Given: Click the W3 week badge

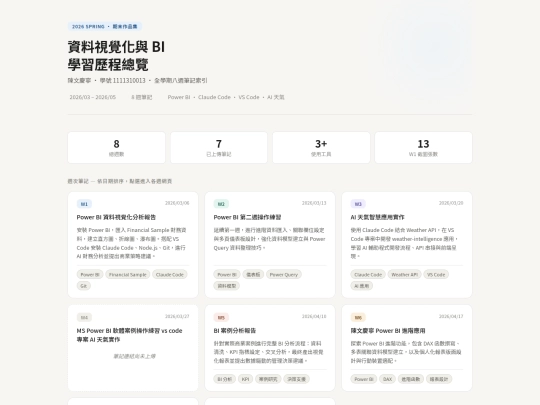Looking at the screenshot, I should coord(358,204).
